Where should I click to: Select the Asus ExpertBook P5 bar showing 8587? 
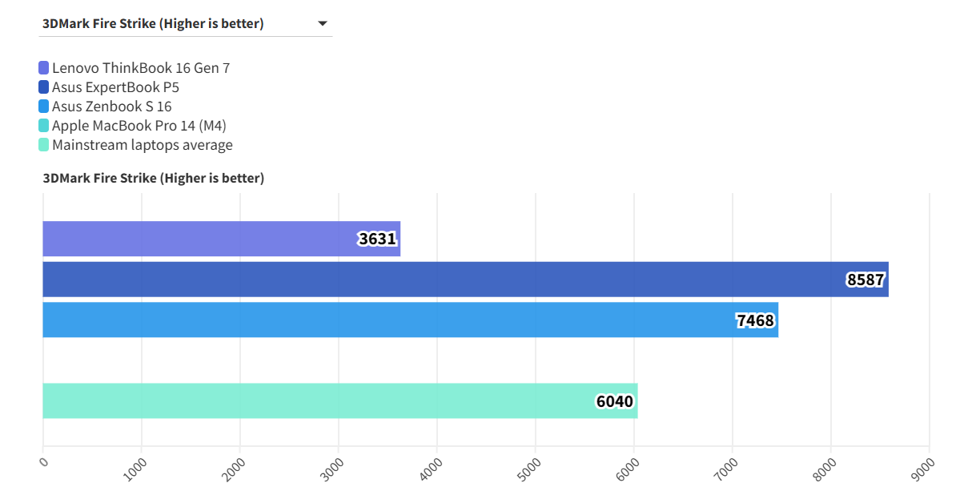click(x=440, y=280)
